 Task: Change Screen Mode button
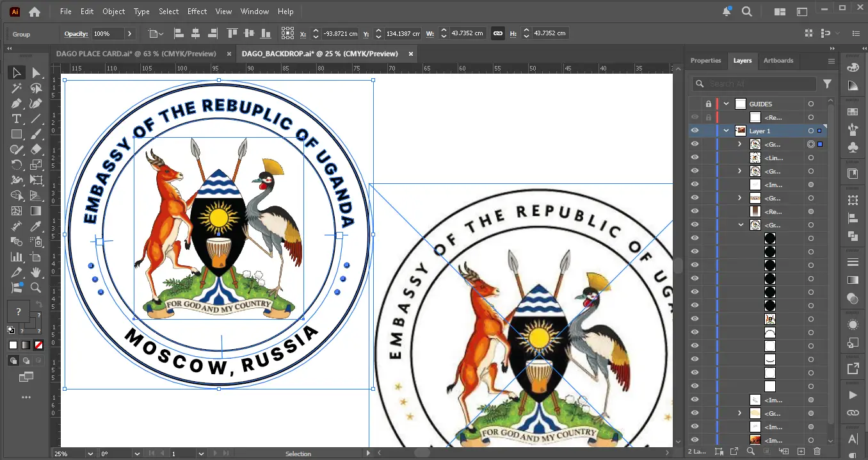(x=26, y=377)
